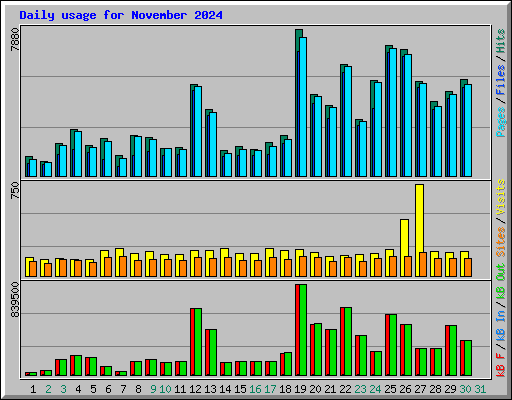Click the cyan pages bar for day 22
Viewport: 512px width, 400px height.
(348, 122)
